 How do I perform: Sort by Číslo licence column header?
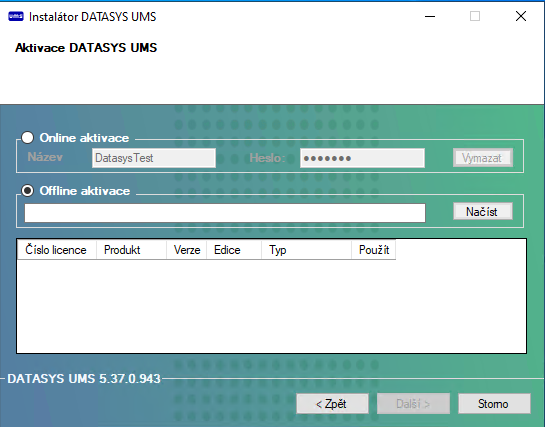click(56, 250)
